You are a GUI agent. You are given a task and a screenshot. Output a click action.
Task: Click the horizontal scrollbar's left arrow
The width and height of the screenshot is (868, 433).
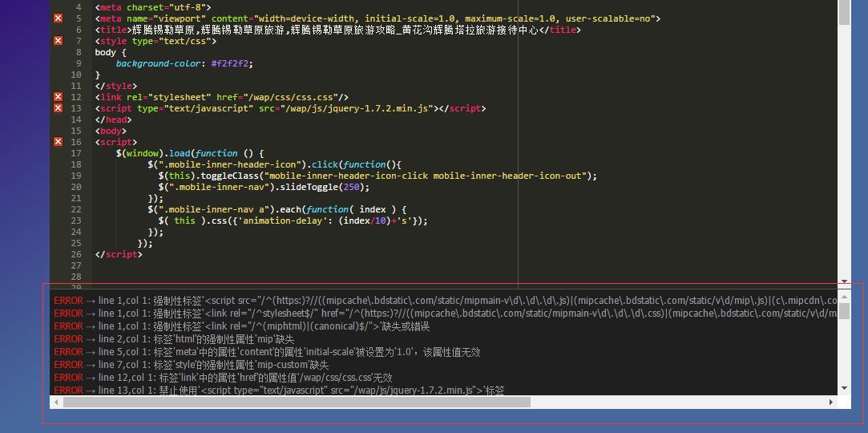[57, 402]
